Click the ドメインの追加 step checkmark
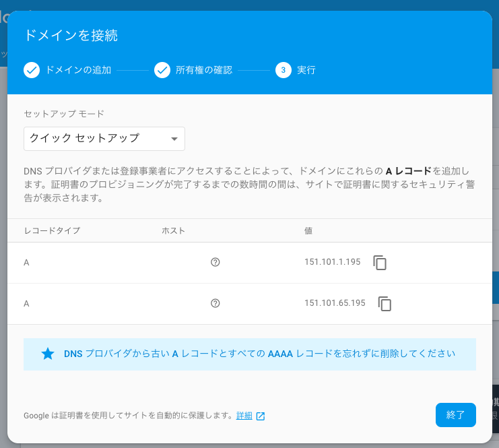499x448 pixels. (32, 70)
